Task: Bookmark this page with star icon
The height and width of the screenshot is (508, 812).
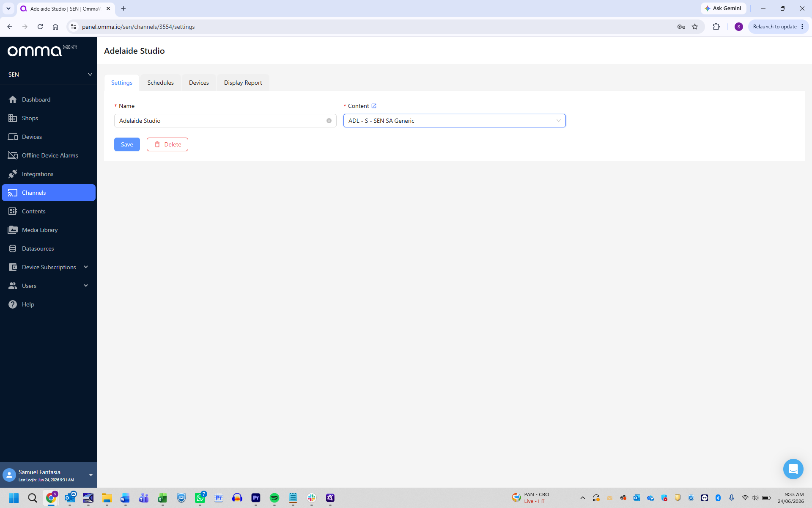Action: click(x=695, y=27)
